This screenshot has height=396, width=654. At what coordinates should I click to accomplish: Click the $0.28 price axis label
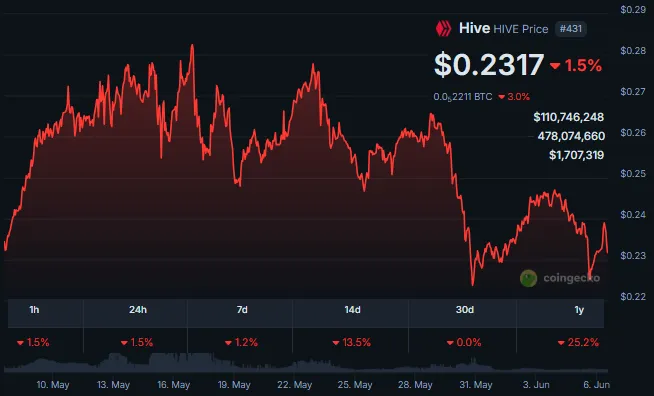point(633,50)
